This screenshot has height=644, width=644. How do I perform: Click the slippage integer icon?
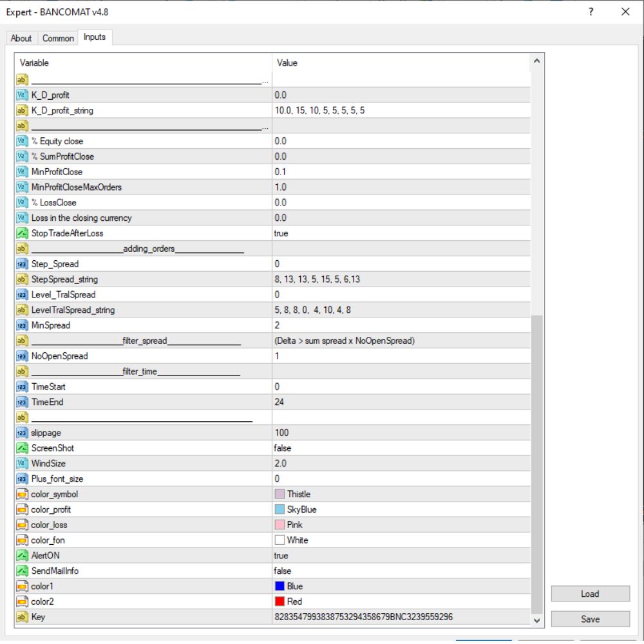22,433
